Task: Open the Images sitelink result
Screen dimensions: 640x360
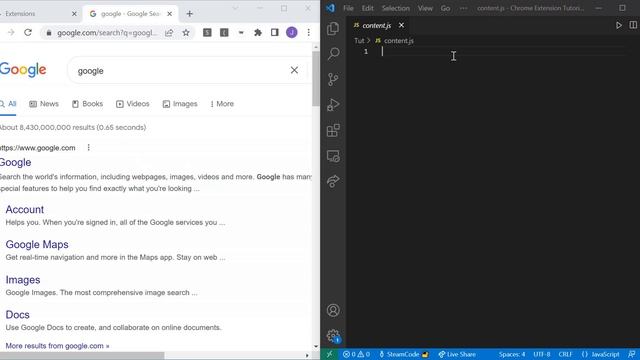Action: (23, 280)
